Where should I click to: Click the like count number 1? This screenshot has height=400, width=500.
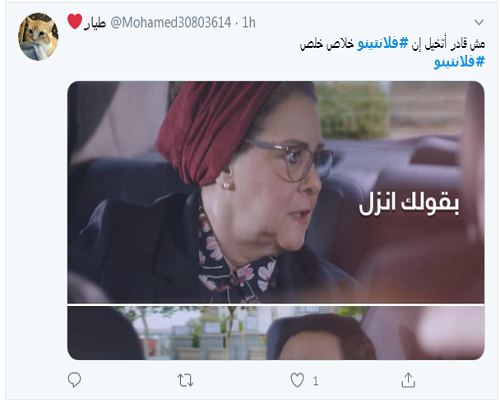pos(315,381)
